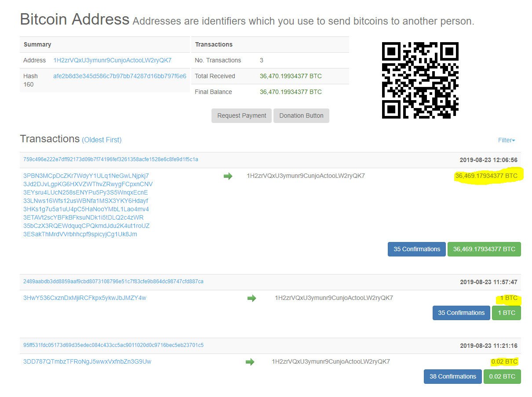This screenshot has height=397, width=532.
Task: Open sender address 3DD787QTmbzTFRoNgJ5wwxVxfnbZn3G9Uw
Action: [x=87, y=361]
